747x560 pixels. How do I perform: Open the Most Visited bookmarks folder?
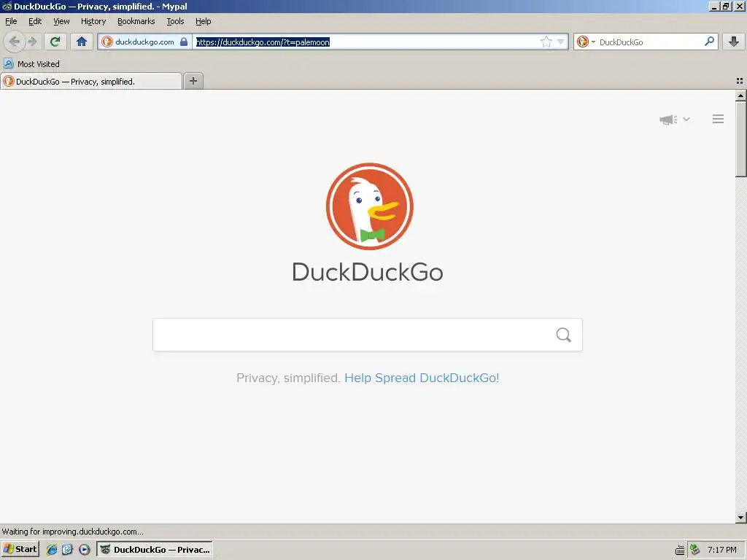click(x=32, y=64)
